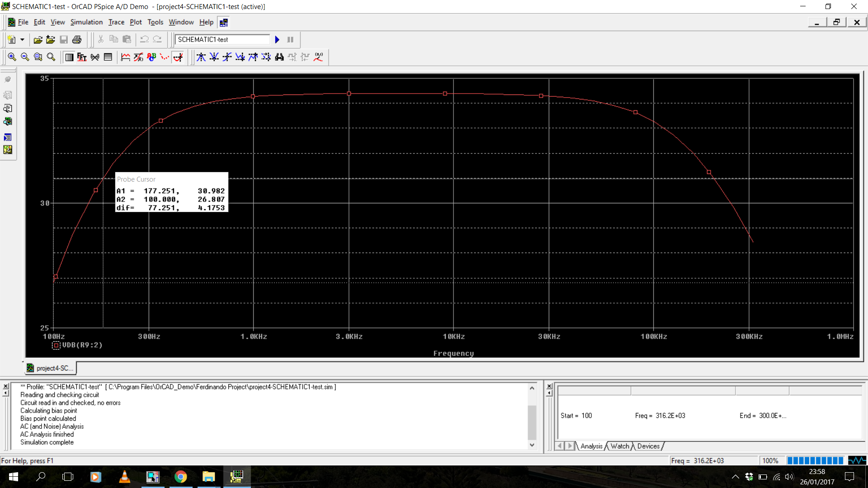Open the New file dropdown arrow
This screenshot has width=868, height=488.
coord(22,40)
